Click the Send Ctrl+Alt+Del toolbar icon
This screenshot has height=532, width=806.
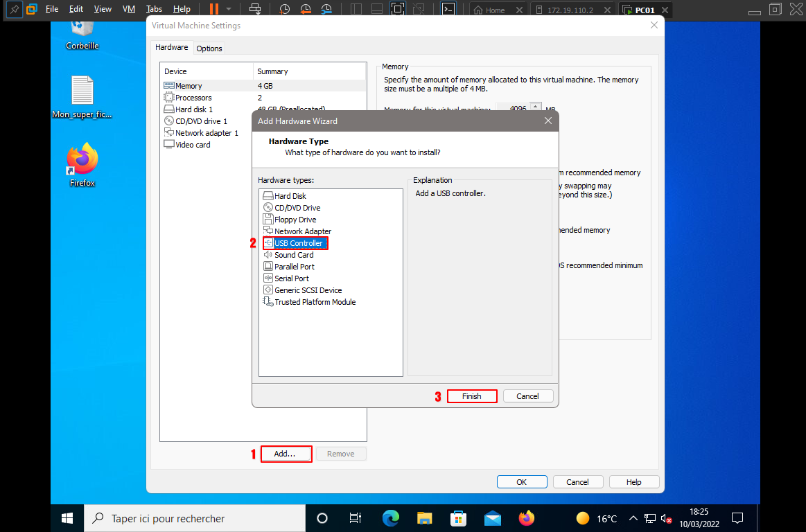[255, 10]
